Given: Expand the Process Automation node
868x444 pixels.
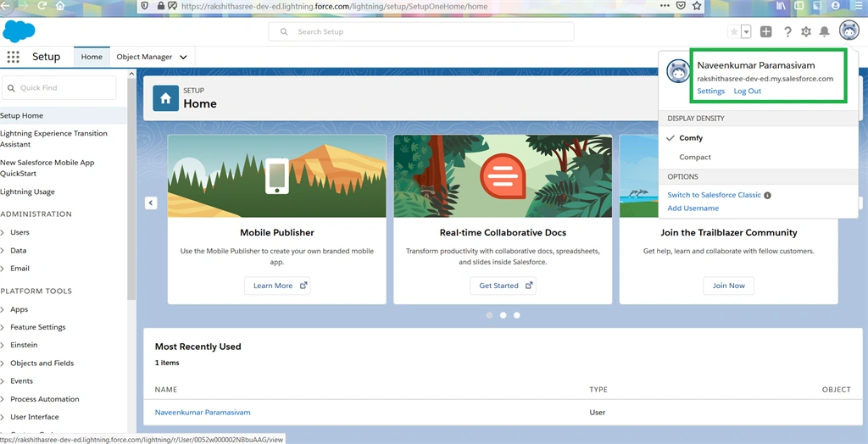Looking at the screenshot, I should [x=3, y=399].
